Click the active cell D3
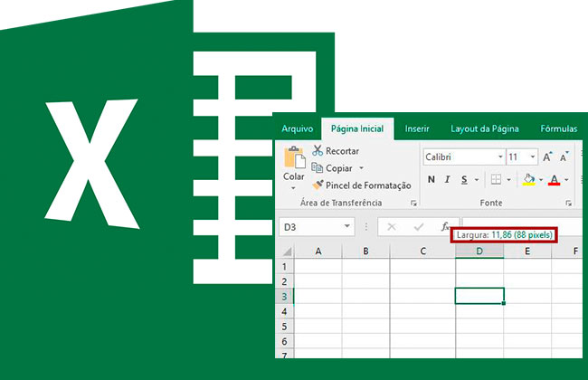Screen dimensions: 588x380 [x=479, y=296]
